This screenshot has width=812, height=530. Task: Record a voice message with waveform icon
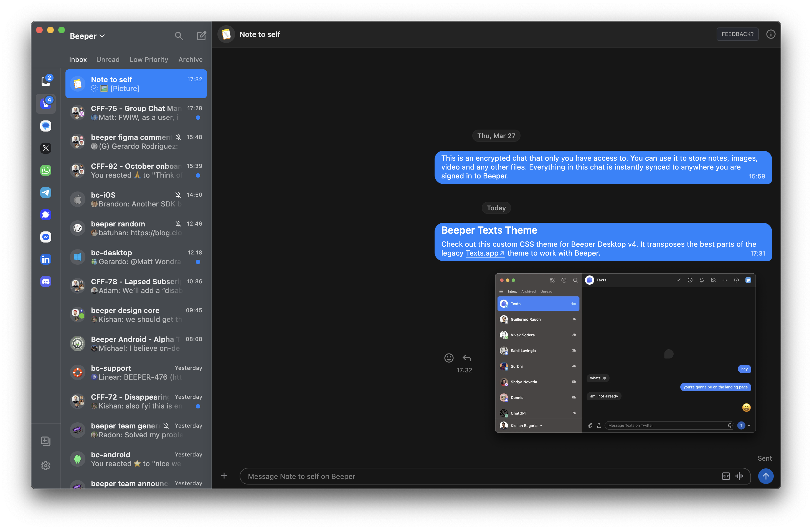(739, 476)
